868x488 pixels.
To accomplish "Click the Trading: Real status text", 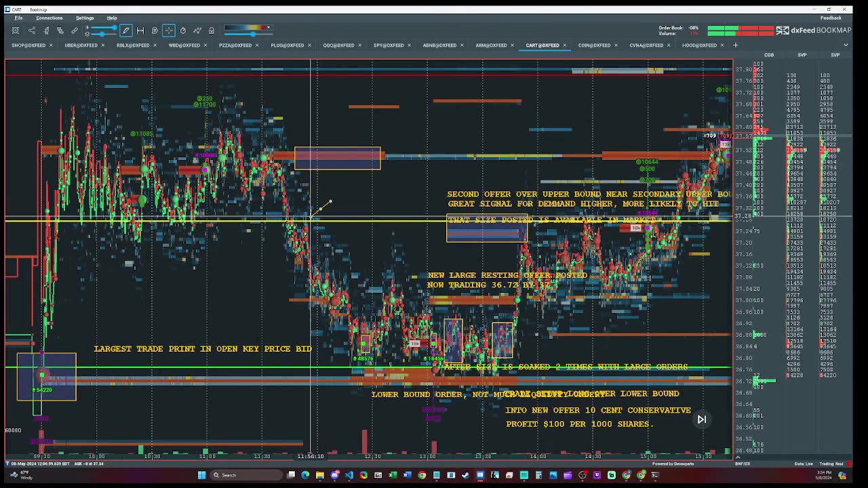I will pos(831,464).
